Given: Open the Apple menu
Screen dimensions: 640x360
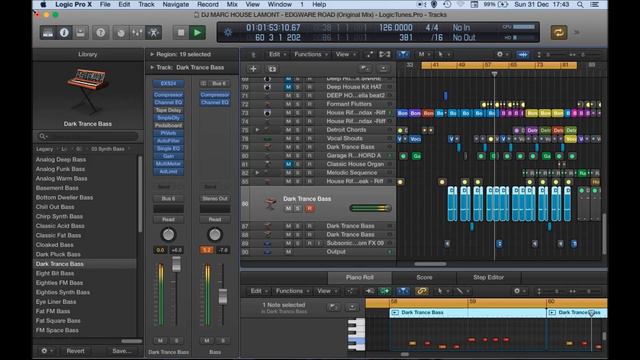Looking at the screenshot, I should 43,4.
